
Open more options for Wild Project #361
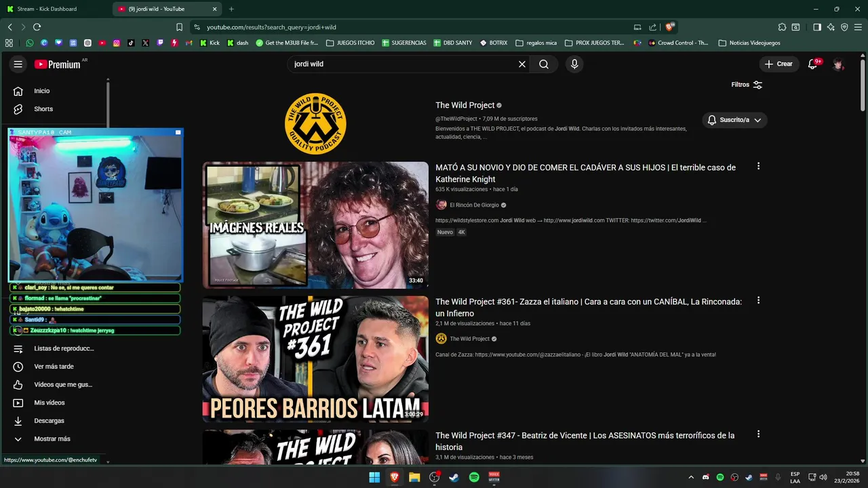pyautogui.click(x=758, y=300)
